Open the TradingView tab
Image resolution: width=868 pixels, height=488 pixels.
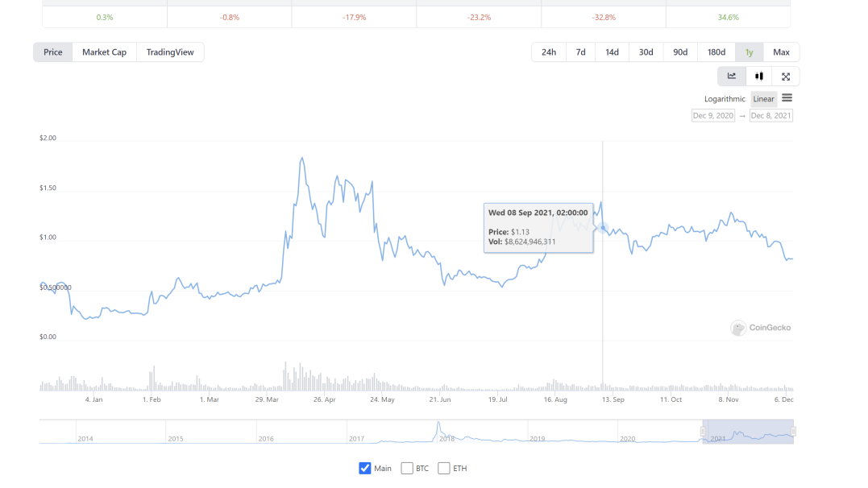coord(170,52)
